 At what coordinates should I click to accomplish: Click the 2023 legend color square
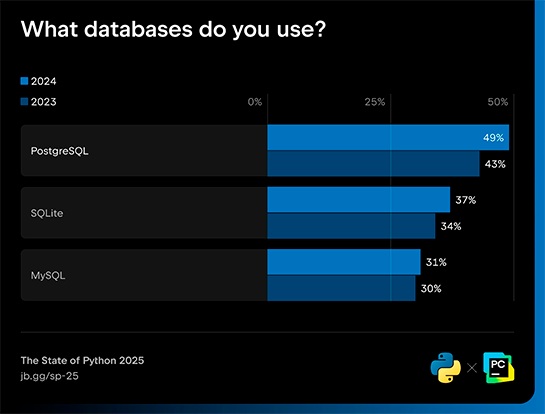(24, 102)
